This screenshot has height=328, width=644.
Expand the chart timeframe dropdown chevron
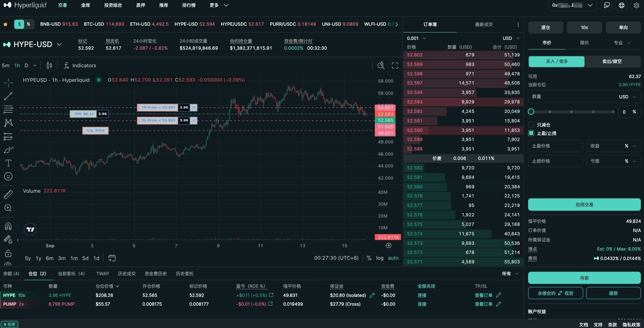(x=34, y=65)
